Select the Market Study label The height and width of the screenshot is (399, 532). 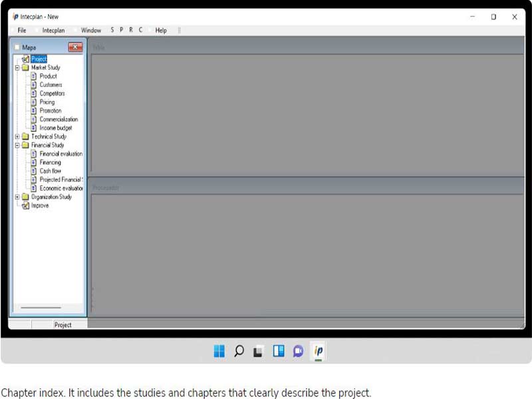click(46, 68)
